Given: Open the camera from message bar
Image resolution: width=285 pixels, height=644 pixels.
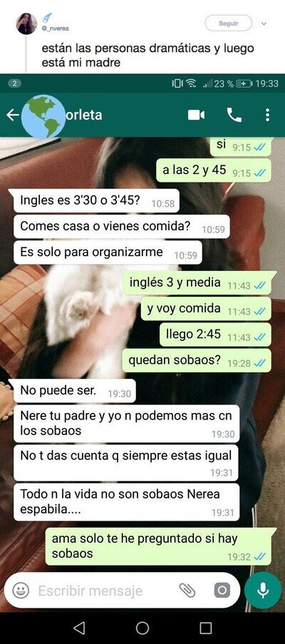Looking at the screenshot, I should coord(222,591).
